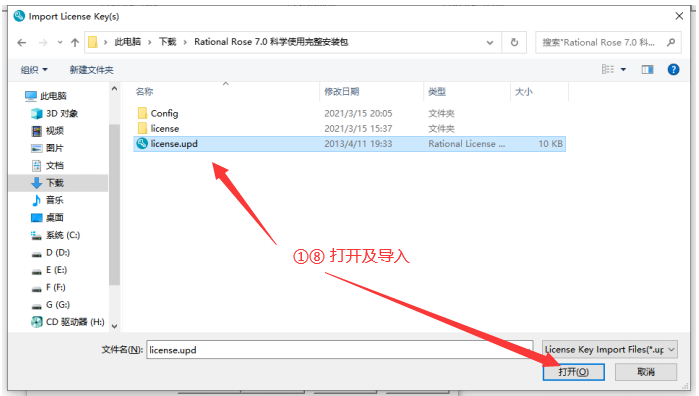Viewport: 699px width, 396px height.
Task: Click date 2021/3/15 20:05 cell
Action: click(x=358, y=113)
